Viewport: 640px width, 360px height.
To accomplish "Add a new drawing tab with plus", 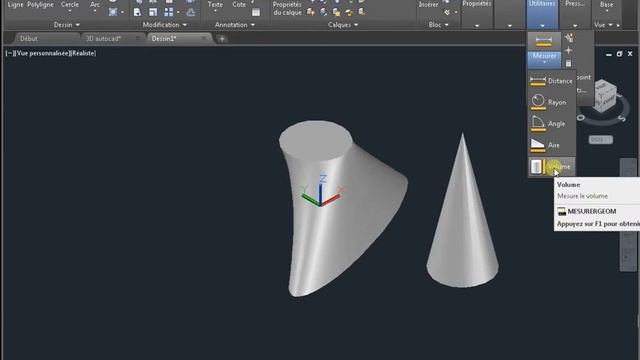I will pos(222,39).
